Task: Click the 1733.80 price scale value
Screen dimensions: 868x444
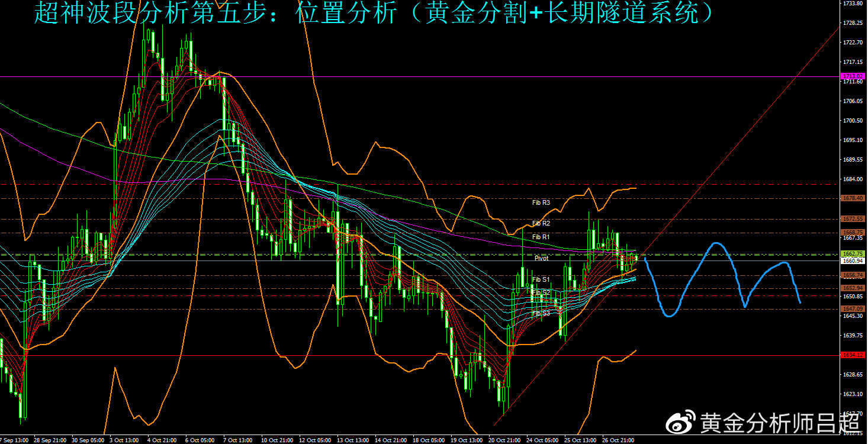Action: [853, 4]
